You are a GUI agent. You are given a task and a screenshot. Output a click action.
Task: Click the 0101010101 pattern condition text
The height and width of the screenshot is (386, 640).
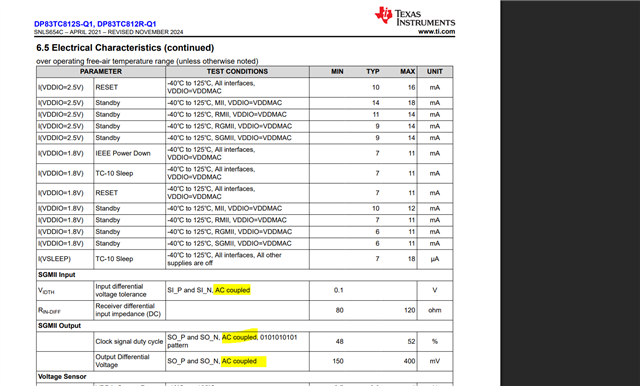[x=232, y=341]
